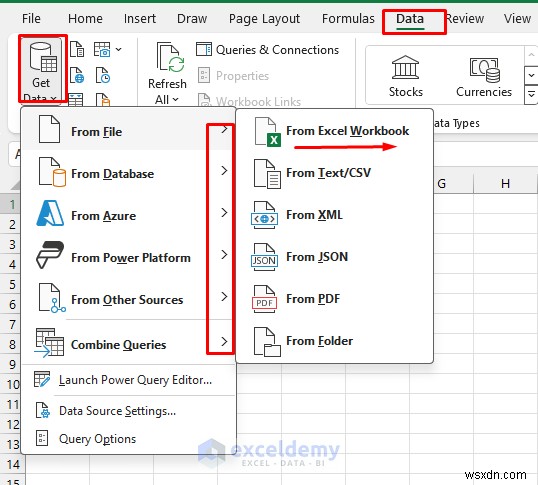Select row 5 header
The height and width of the screenshot is (485, 538).
pos(12,284)
